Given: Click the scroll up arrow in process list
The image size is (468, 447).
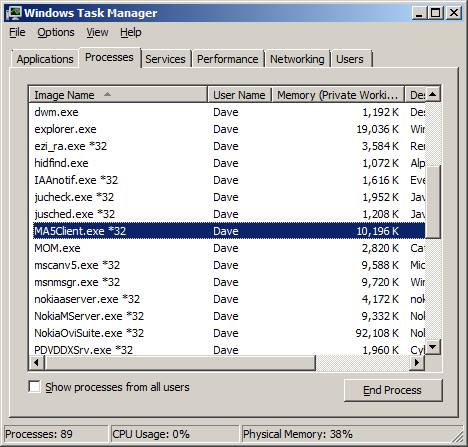Looking at the screenshot, I should (x=432, y=94).
